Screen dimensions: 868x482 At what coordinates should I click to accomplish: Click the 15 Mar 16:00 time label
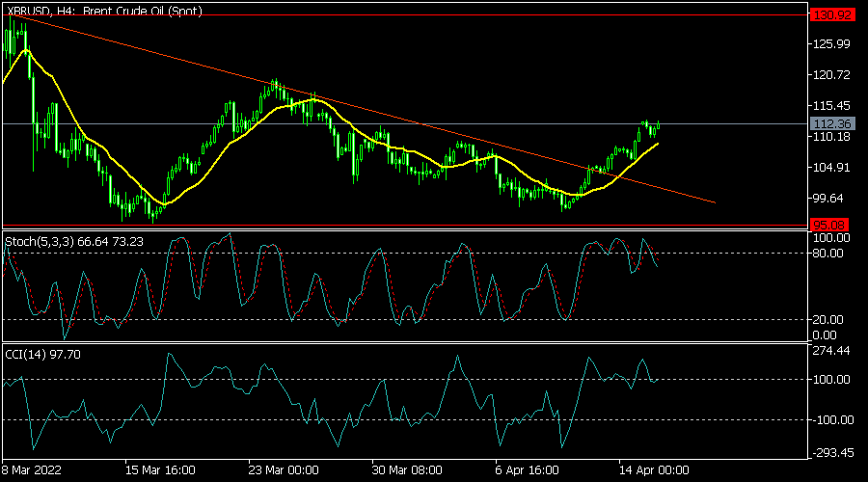tap(160, 470)
